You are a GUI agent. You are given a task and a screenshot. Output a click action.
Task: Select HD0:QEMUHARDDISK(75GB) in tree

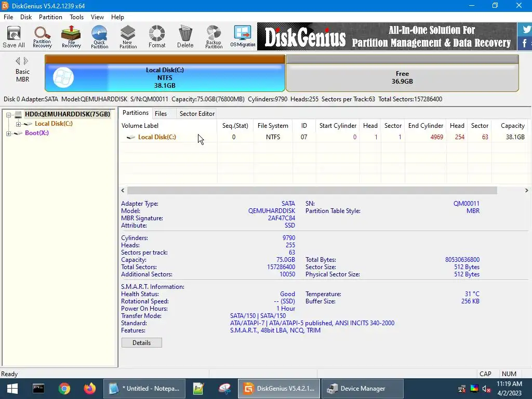68,114
